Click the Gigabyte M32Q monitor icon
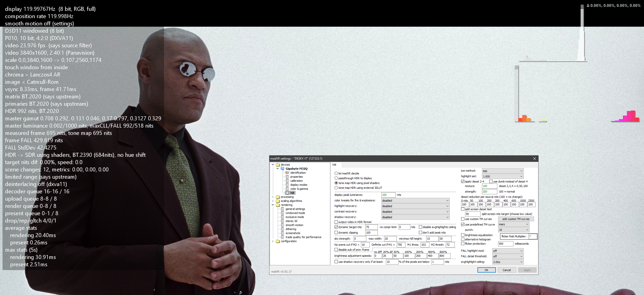 pyautogui.click(x=283, y=169)
